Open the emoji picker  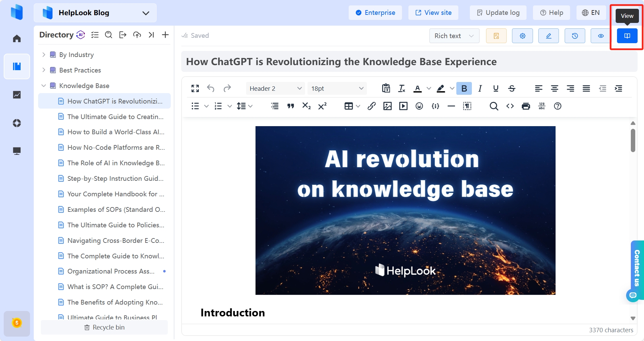click(419, 106)
